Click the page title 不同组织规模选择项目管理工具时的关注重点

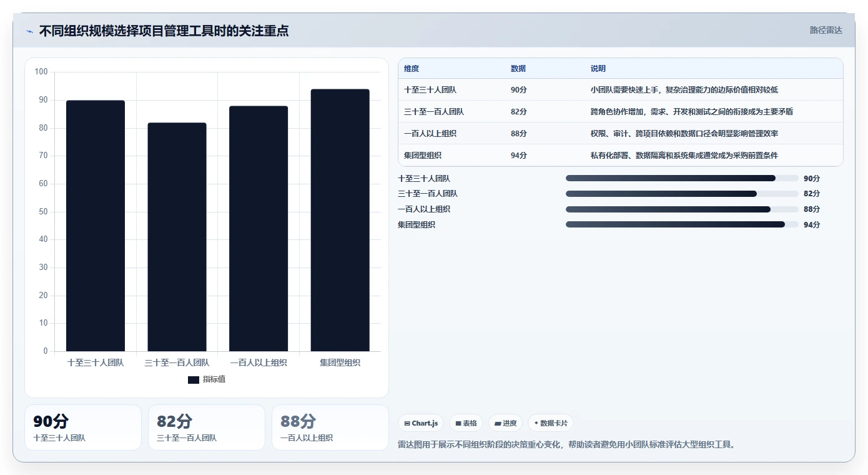[x=164, y=31]
